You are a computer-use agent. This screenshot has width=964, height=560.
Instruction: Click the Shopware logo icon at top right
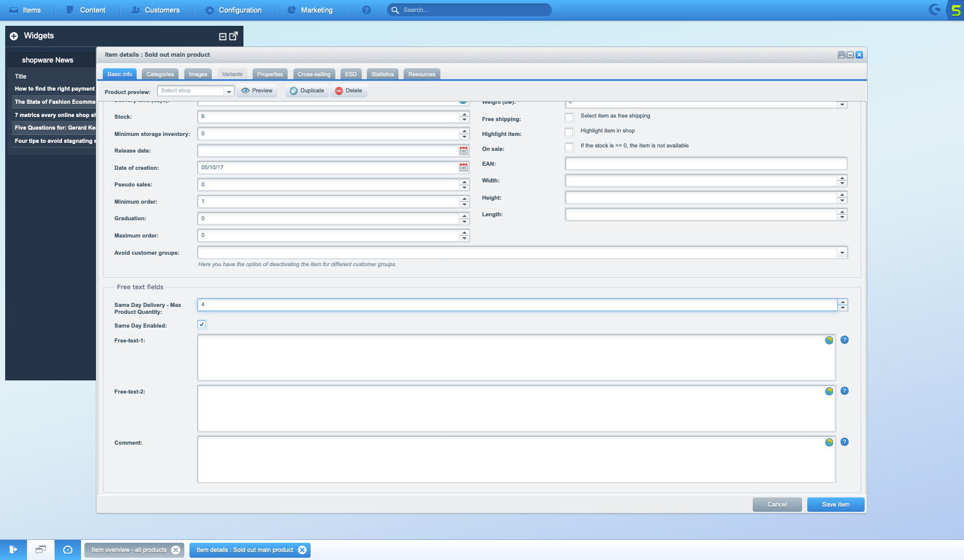point(935,10)
